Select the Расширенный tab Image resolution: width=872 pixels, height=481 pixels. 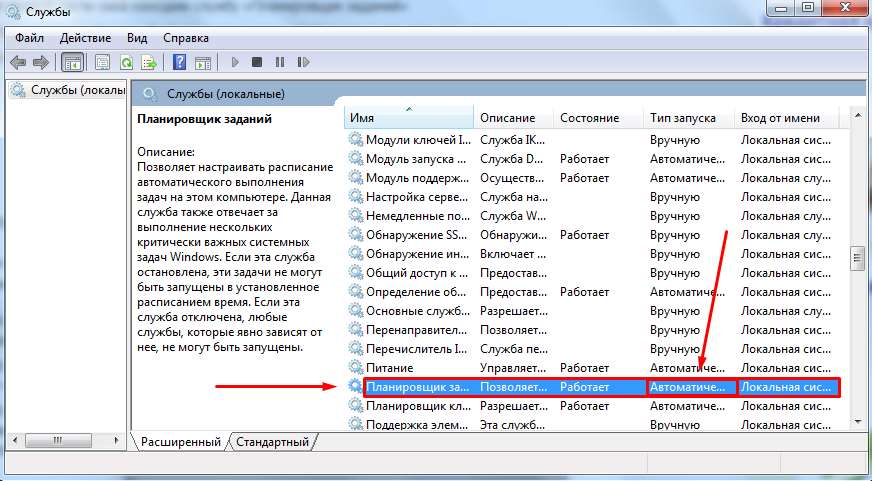pos(180,441)
